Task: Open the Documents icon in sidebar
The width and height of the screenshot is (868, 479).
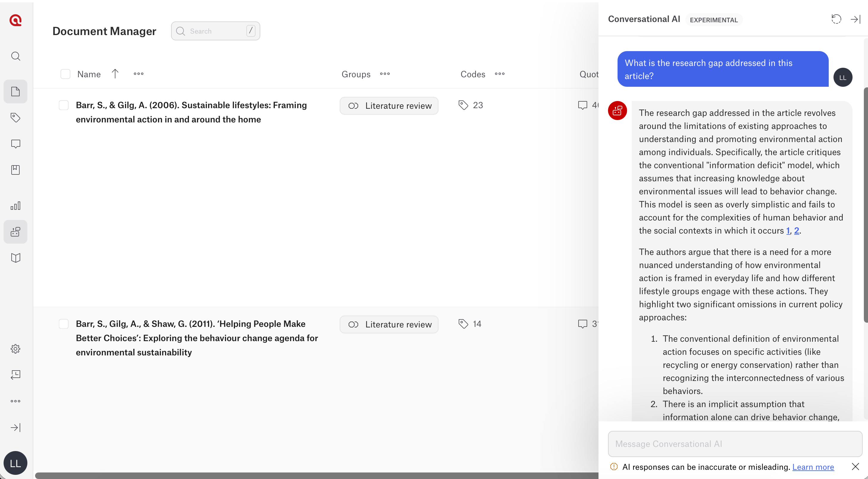Action: tap(15, 92)
